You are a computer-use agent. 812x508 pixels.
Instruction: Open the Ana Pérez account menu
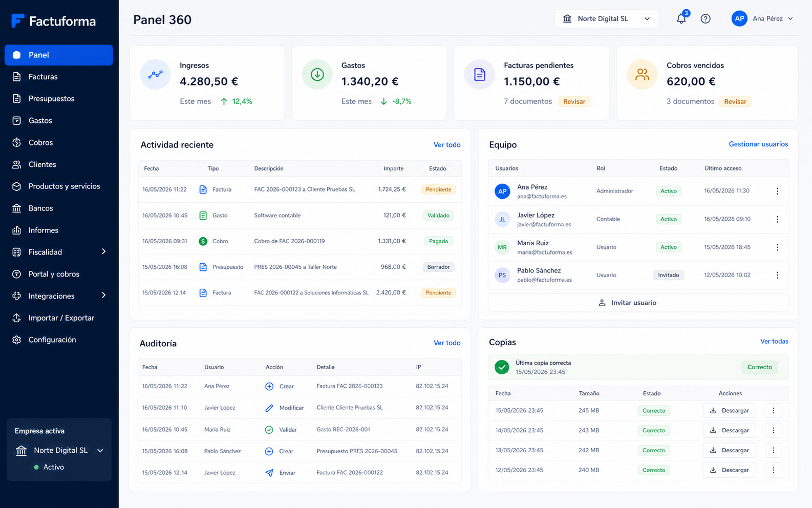763,19
